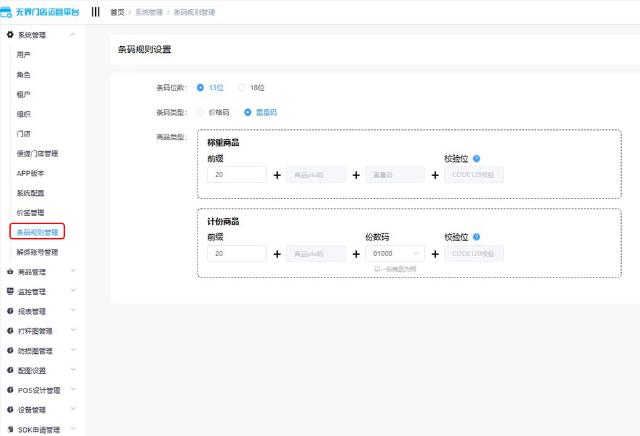Screen dimensions: 640x436
Task: Expand the 报表管理 menu chevron
Action: (x=73, y=310)
